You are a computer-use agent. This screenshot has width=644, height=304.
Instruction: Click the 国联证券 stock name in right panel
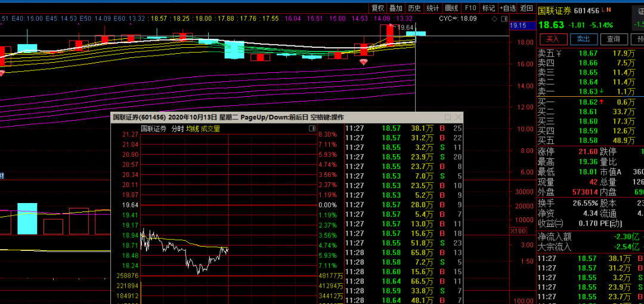pyautogui.click(x=555, y=11)
